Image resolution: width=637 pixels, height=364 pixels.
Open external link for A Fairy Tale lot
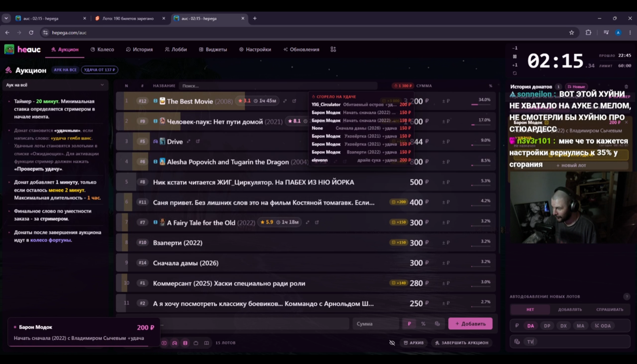[x=317, y=222]
